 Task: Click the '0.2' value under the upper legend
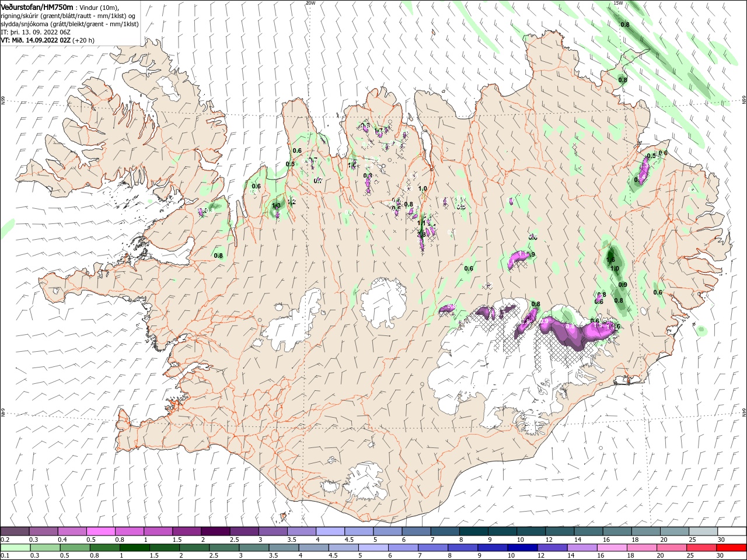click(4, 540)
